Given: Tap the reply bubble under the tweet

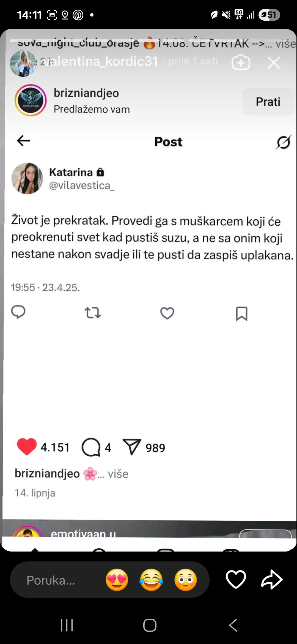Looking at the screenshot, I should (18, 312).
